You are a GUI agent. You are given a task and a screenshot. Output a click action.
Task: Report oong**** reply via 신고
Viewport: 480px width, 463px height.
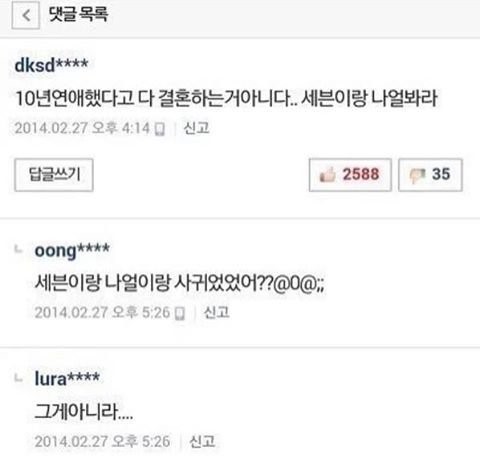(x=216, y=313)
